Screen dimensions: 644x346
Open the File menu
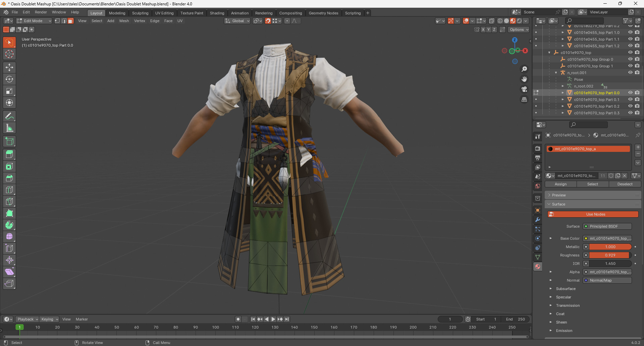[15, 12]
